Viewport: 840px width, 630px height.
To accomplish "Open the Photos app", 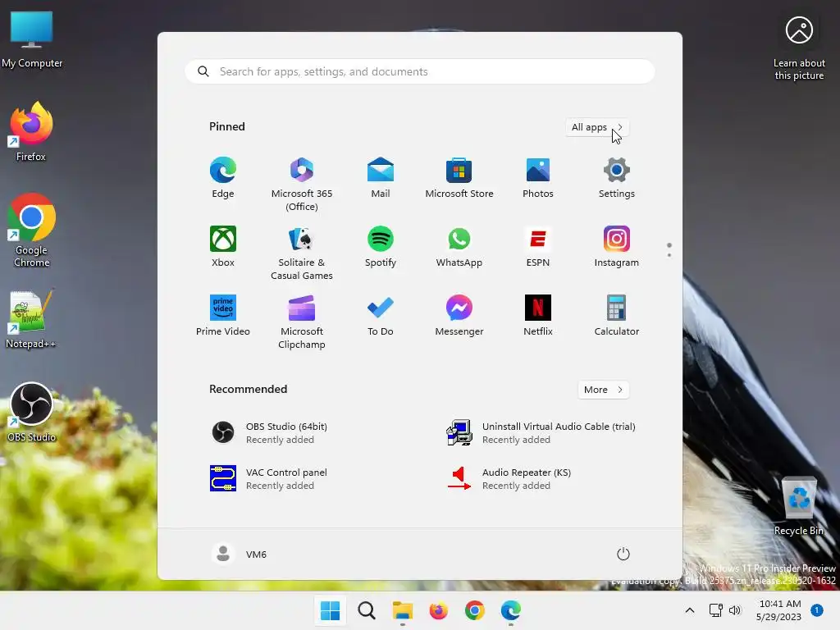I will coord(538,178).
